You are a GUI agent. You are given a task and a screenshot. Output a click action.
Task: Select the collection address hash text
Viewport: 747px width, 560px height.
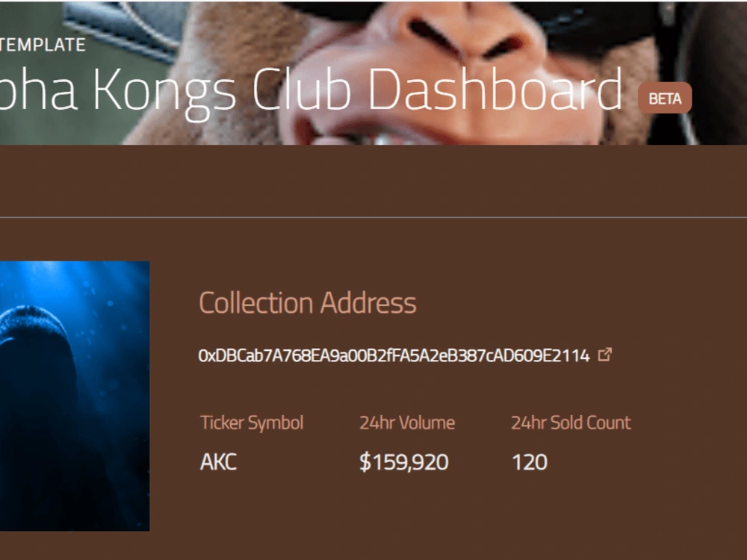coord(394,355)
